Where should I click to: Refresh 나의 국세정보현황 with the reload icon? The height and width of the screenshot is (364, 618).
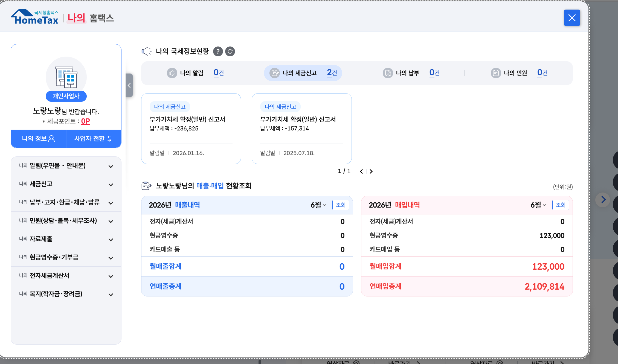(230, 51)
